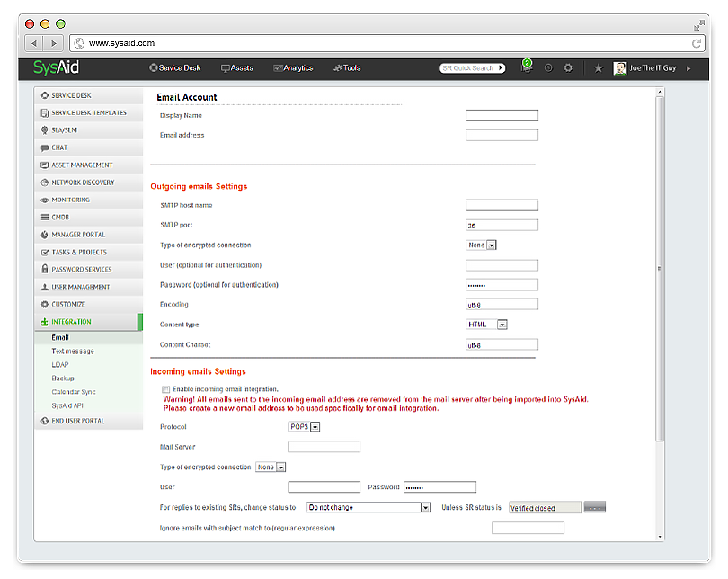
Task: Click the vertical scrollbar thumb
Action: tap(660, 269)
